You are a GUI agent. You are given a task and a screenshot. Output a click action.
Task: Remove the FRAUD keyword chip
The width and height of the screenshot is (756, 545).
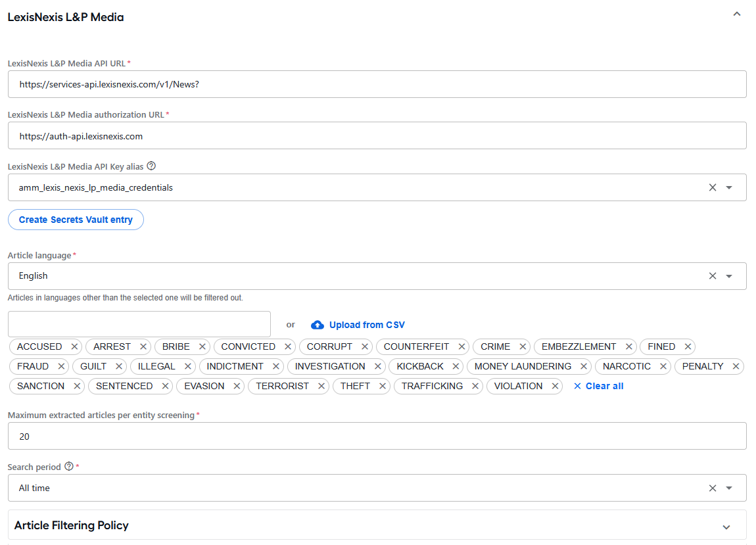(61, 367)
